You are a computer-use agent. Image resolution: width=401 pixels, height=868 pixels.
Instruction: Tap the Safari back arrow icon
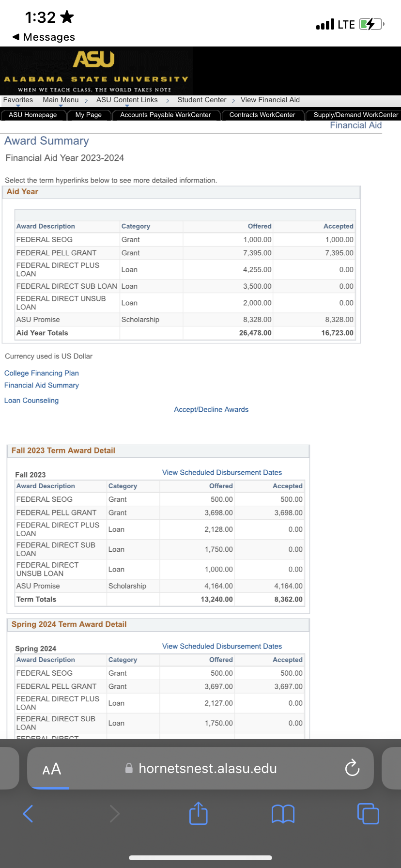(x=28, y=814)
